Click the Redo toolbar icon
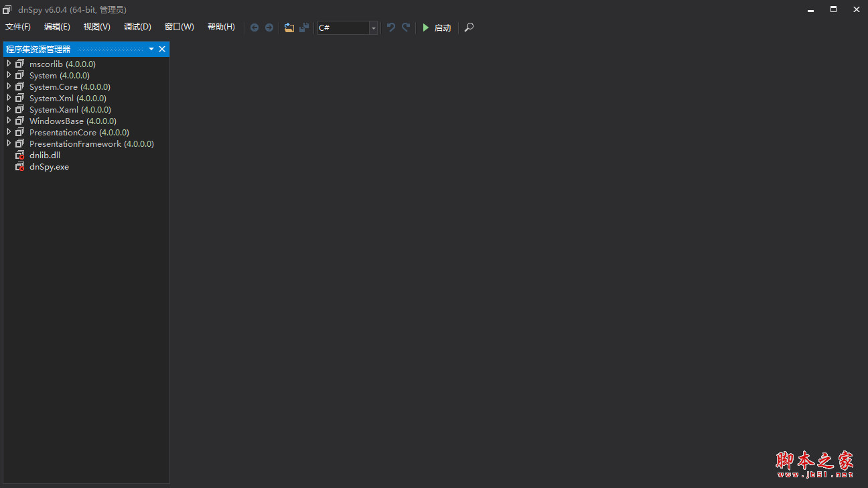 pos(406,27)
